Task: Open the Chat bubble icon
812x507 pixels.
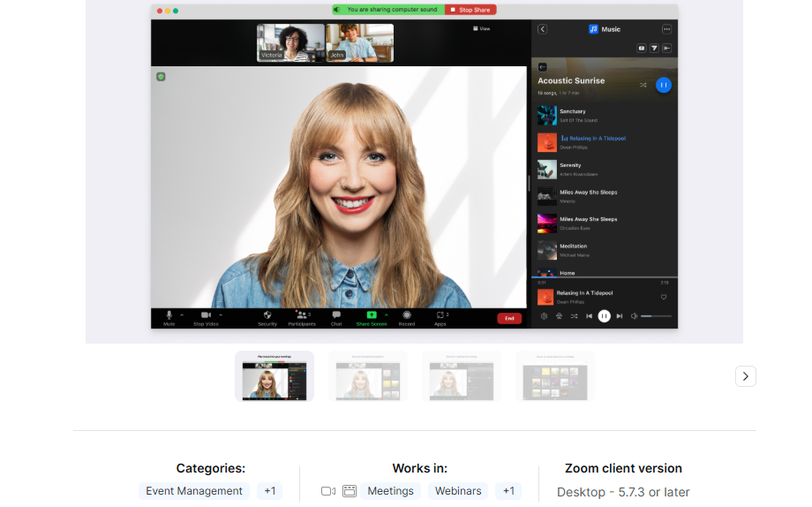Action: click(x=336, y=315)
